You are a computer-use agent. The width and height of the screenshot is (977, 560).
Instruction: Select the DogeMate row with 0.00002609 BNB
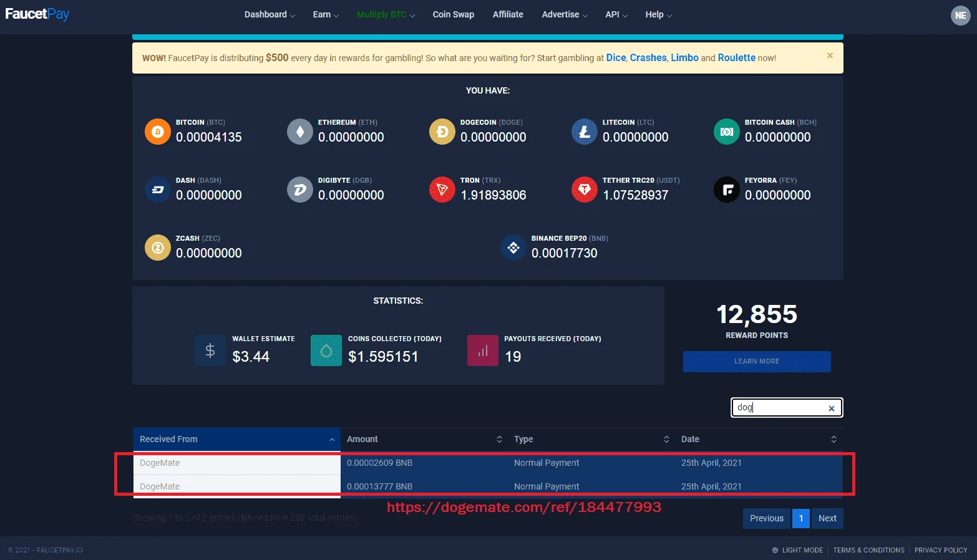pyautogui.click(x=488, y=463)
